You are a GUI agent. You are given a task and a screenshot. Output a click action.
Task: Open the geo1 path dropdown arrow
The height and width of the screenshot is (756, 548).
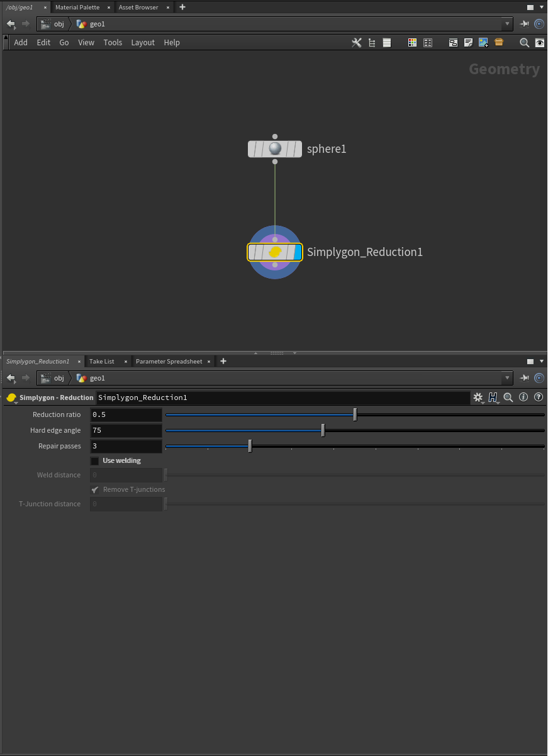[x=506, y=23]
